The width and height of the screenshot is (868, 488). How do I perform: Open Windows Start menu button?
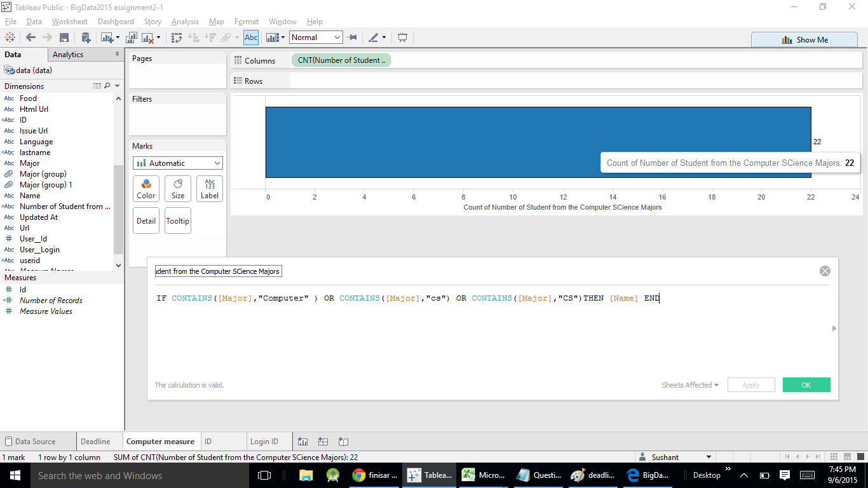pyautogui.click(x=15, y=475)
